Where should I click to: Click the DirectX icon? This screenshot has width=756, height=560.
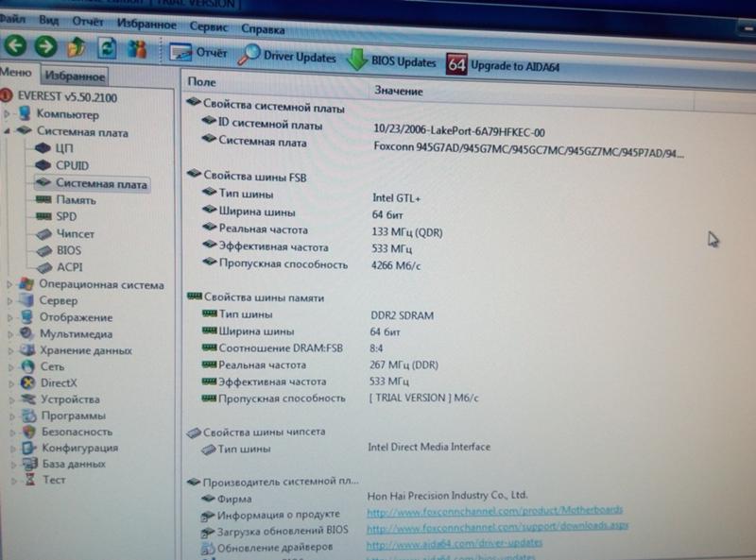(x=28, y=382)
